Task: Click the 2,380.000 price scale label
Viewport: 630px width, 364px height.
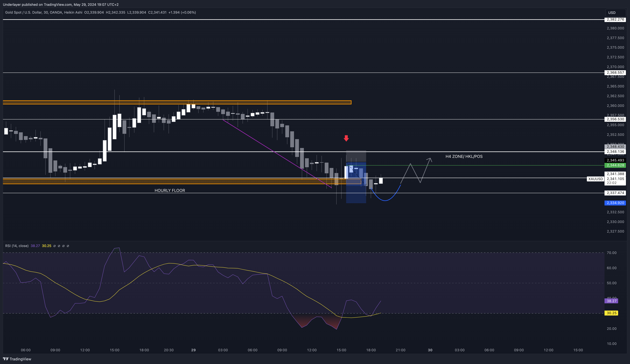Action: tap(615, 28)
